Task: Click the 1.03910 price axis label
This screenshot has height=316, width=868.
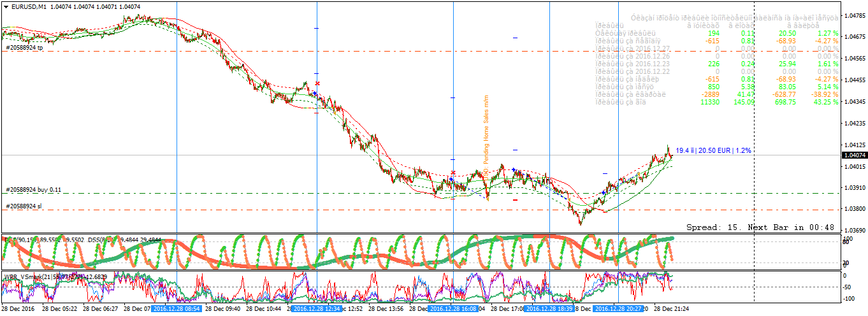Action: [x=854, y=188]
